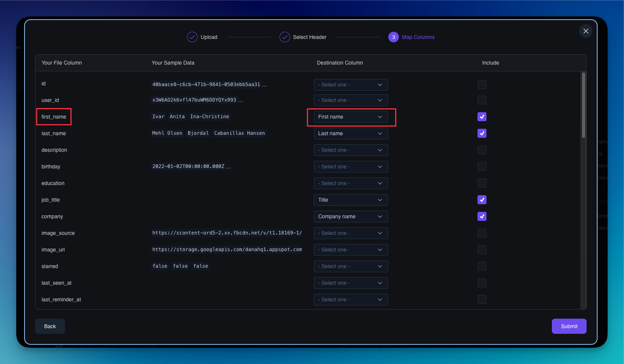Click the image_url googleapis sample link text
Screen dimensions: 624x364
[227, 249]
